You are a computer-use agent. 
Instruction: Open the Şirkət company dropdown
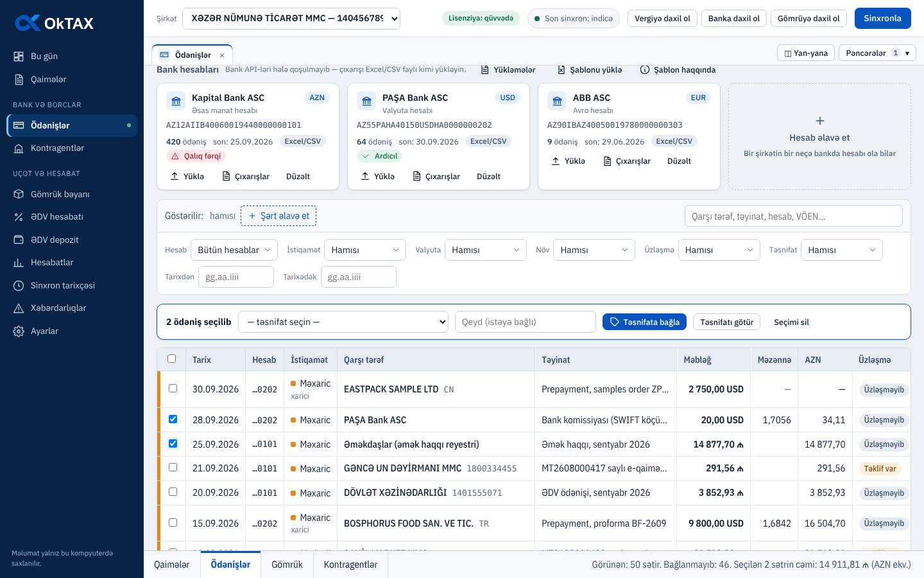click(291, 19)
